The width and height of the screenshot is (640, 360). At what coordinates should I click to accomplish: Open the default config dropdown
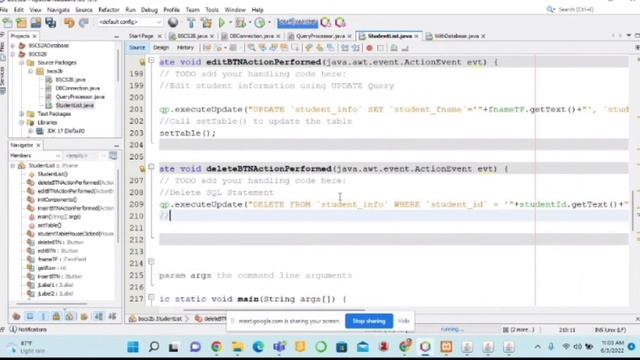(130, 22)
